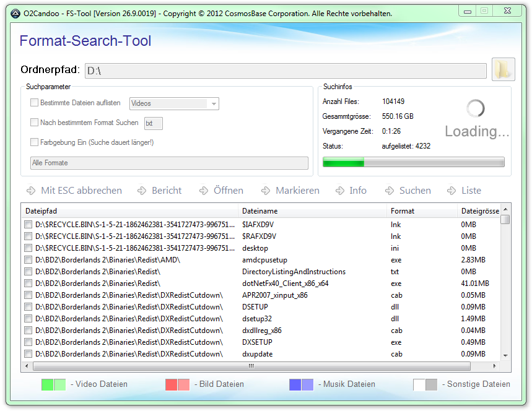This screenshot has width=532, height=411.
Task: Sort list by Dateiname column header
Action: [312, 211]
